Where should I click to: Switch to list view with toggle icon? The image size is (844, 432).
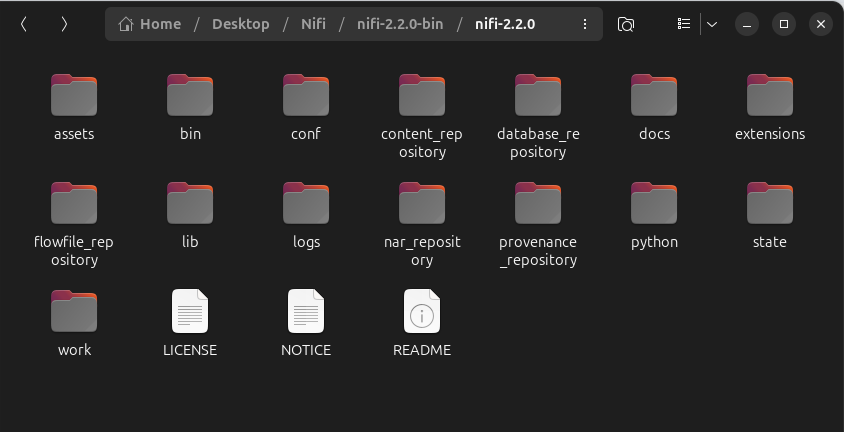[x=684, y=24]
